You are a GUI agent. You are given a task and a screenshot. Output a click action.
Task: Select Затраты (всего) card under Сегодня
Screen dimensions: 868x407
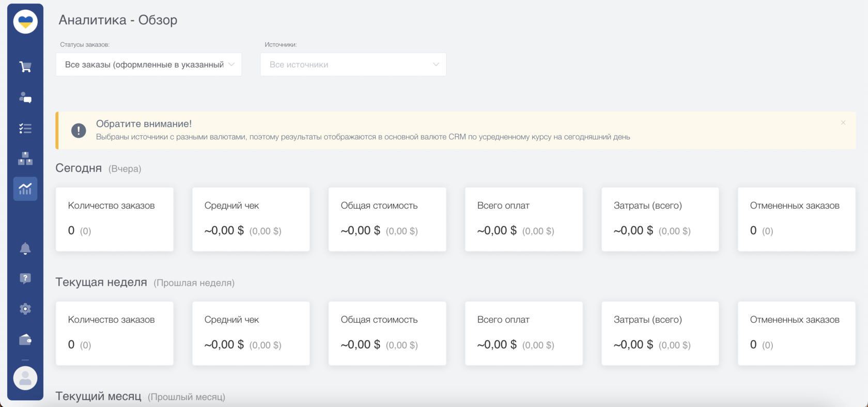click(660, 220)
